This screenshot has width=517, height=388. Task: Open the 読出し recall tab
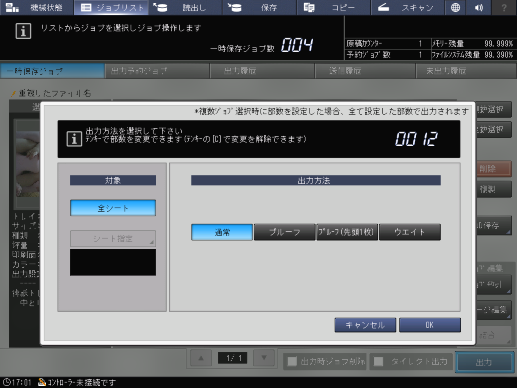[x=185, y=7]
